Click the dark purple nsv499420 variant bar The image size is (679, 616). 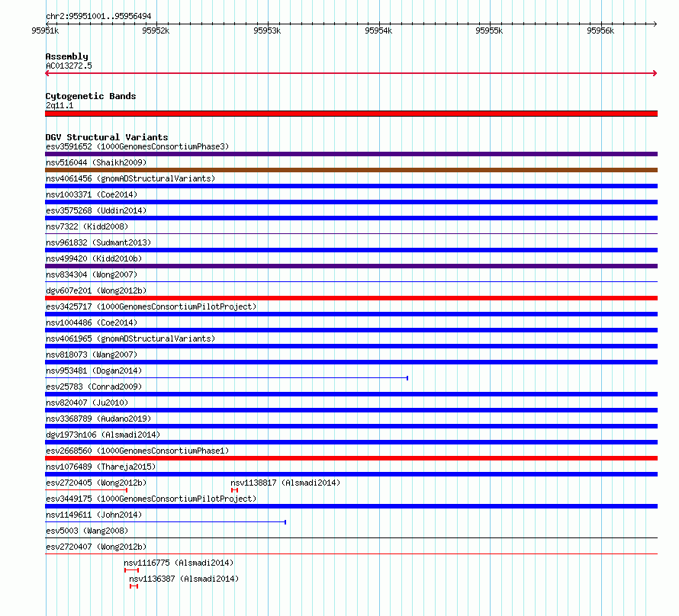pos(351,266)
